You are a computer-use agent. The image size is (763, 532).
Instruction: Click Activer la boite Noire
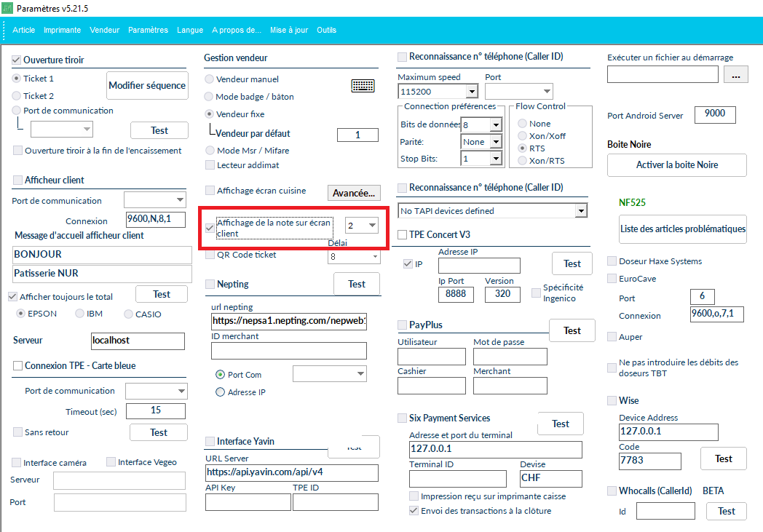click(677, 165)
